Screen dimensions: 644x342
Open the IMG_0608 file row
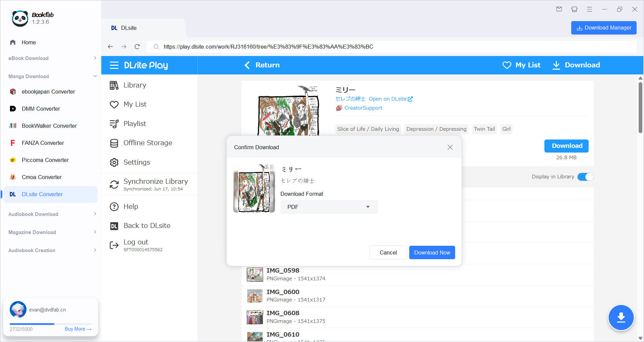pos(417,317)
